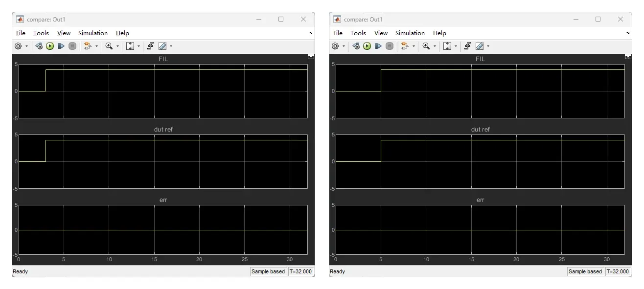Click MATLAB logo in left window title bar
This screenshot has width=644, height=289.
coord(20,20)
